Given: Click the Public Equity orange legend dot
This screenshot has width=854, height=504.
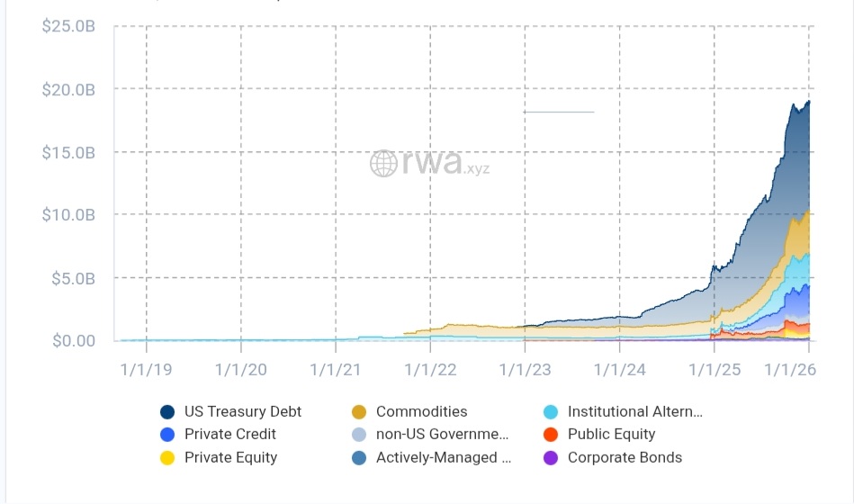Looking at the screenshot, I should [551, 435].
